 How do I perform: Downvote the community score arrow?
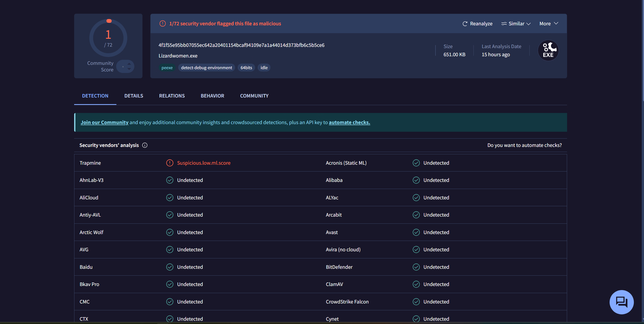point(129,69)
